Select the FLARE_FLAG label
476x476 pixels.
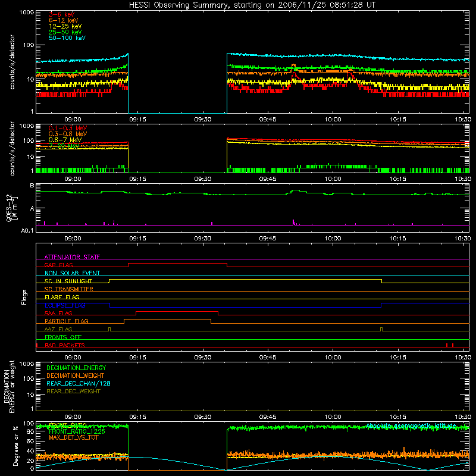[62, 297]
